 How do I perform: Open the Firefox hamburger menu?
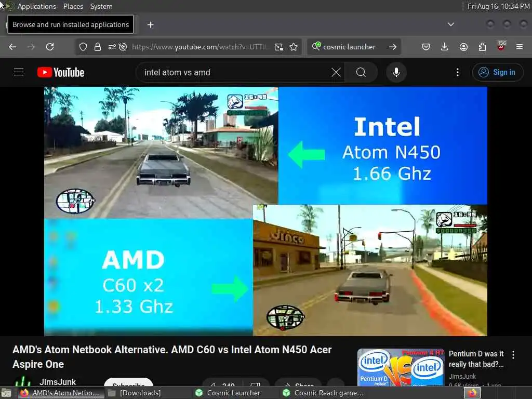(x=520, y=47)
